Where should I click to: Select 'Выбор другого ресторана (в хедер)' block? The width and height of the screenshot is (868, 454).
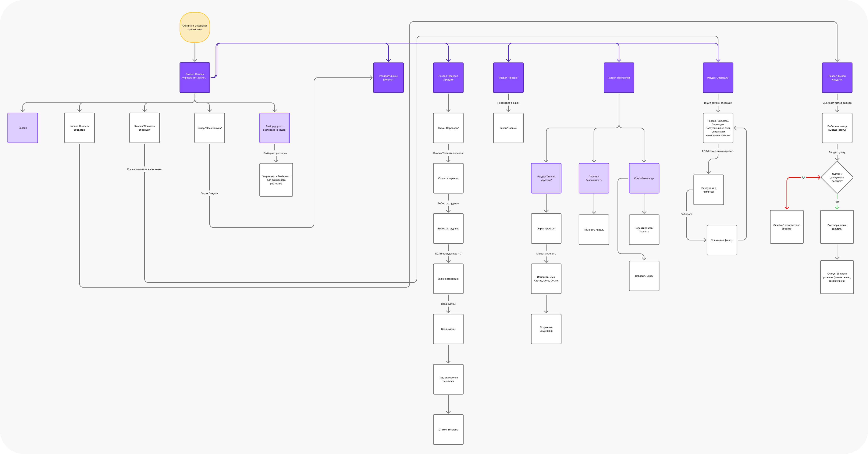point(275,128)
